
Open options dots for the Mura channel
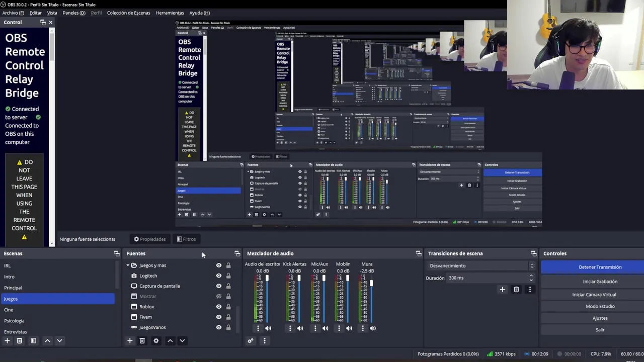pyautogui.click(x=362, y=328)
